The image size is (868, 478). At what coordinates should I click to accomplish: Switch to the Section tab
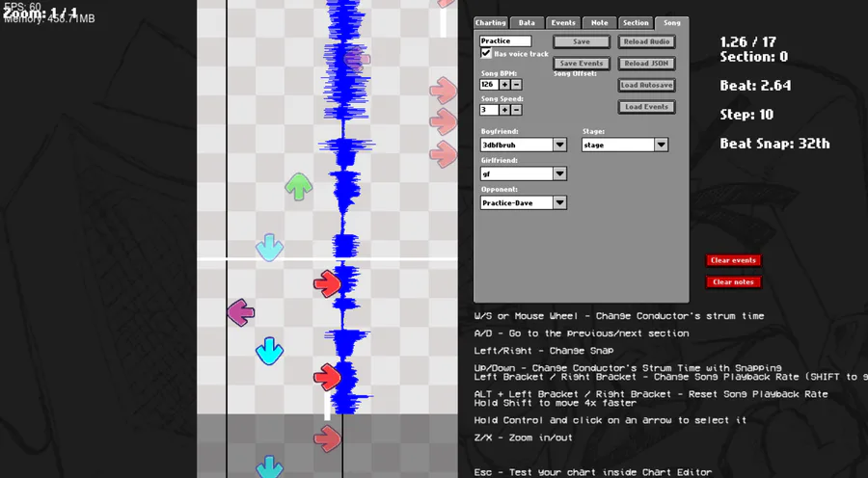636,23
